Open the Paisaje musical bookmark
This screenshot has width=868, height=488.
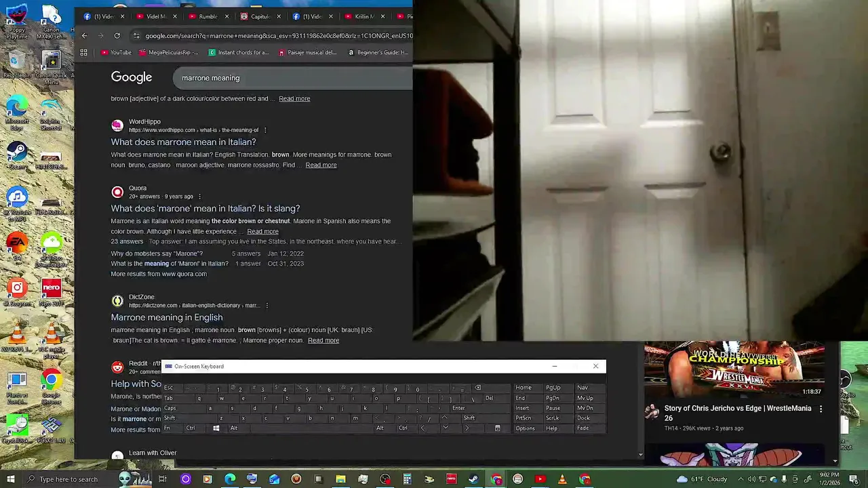(307, 52)
